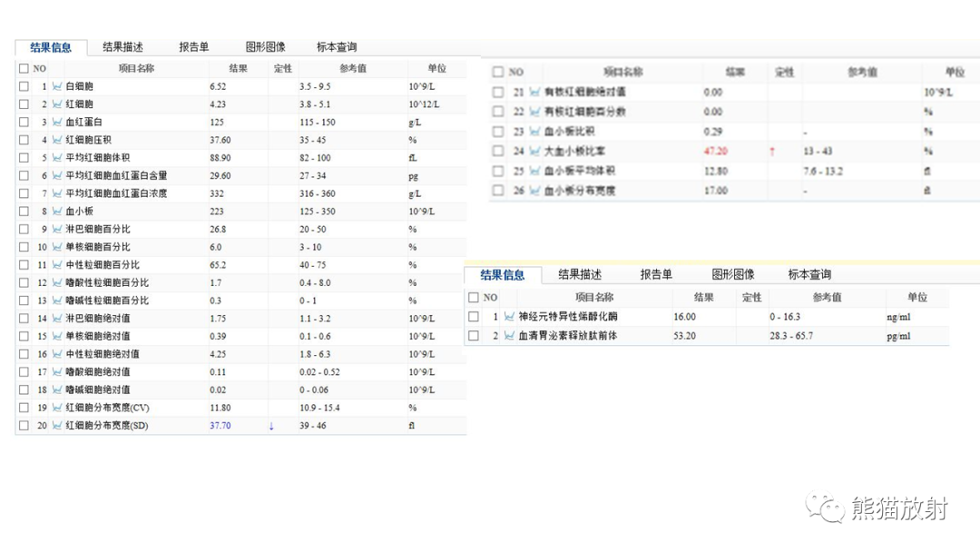This screenshot has width=980, height=552.
Task: Click the blue down arrow in row 20
Action: point(271,427)
